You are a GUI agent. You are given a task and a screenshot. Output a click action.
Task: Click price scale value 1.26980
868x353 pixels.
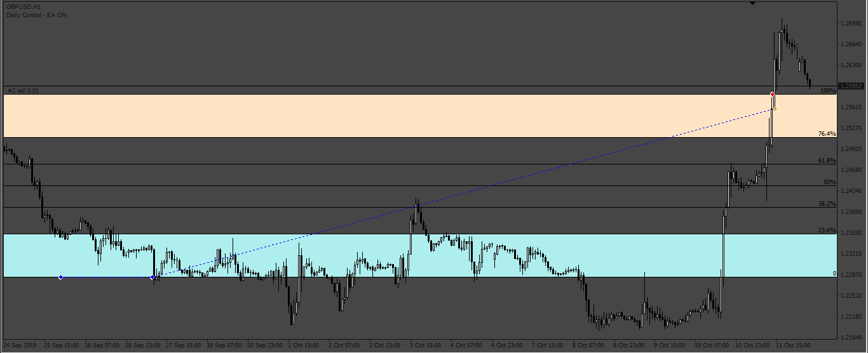click(851, 23)
